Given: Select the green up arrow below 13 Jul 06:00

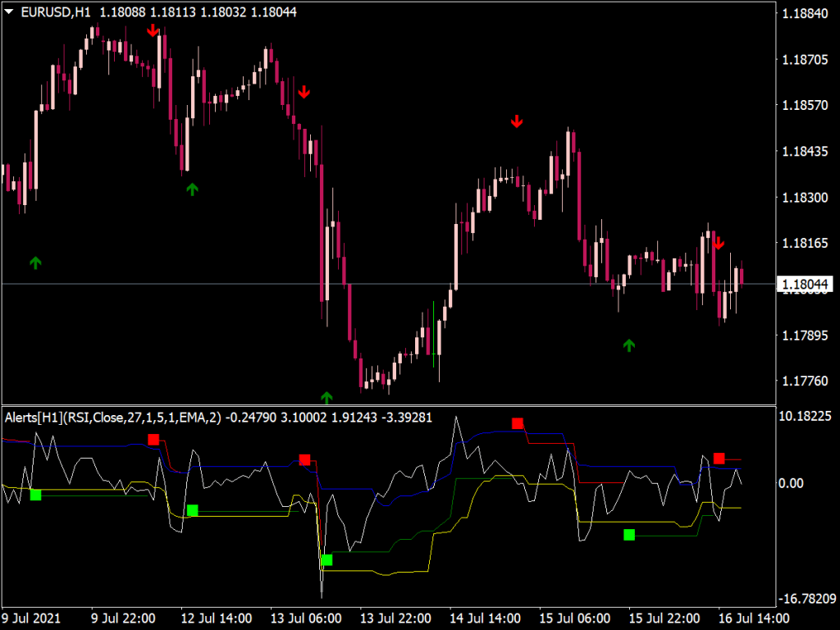Looking at the screenshot, I should 326,397.
